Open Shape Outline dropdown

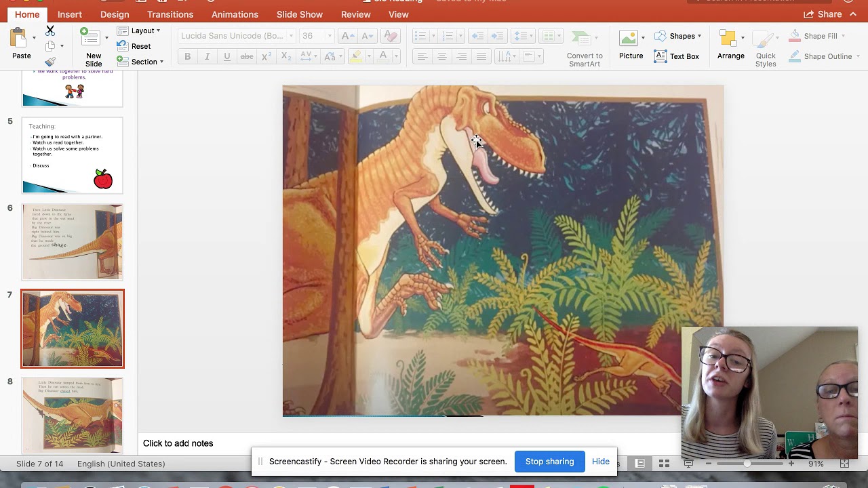pyautogui.click(x=823, y=56)
